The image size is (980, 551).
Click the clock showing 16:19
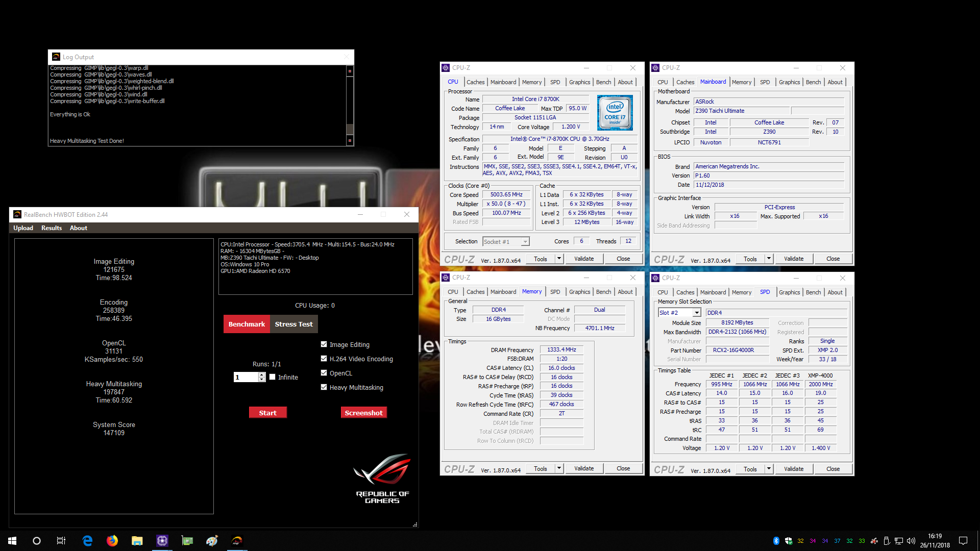935,536
